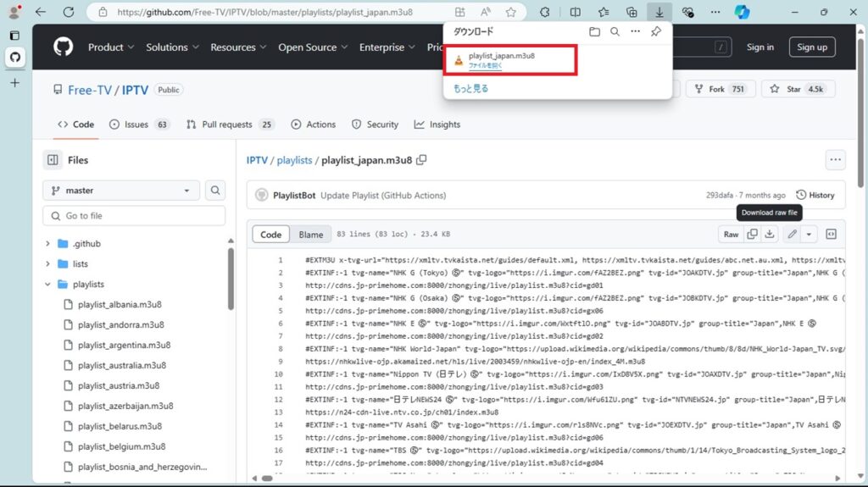Click the downloads arrow icon in toolbar
This screenshot has width=868, height=487.
click(659, 12)
